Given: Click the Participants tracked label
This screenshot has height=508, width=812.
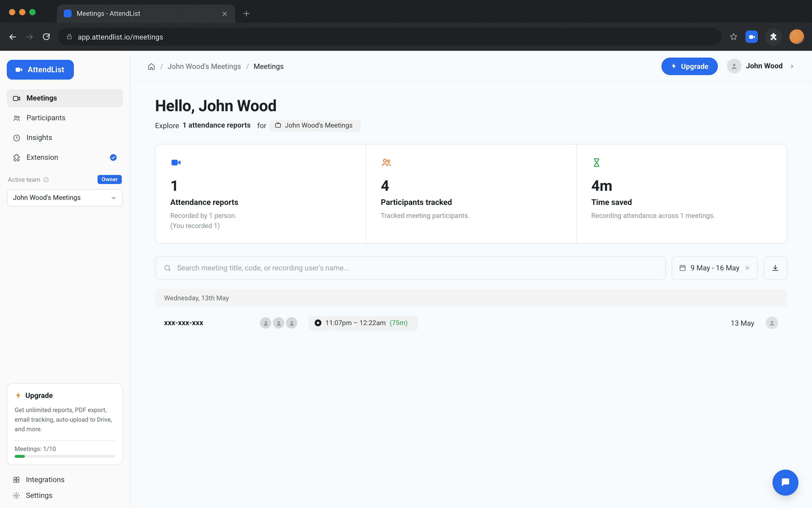Looking at the screenshot, I should click(416, 202).
